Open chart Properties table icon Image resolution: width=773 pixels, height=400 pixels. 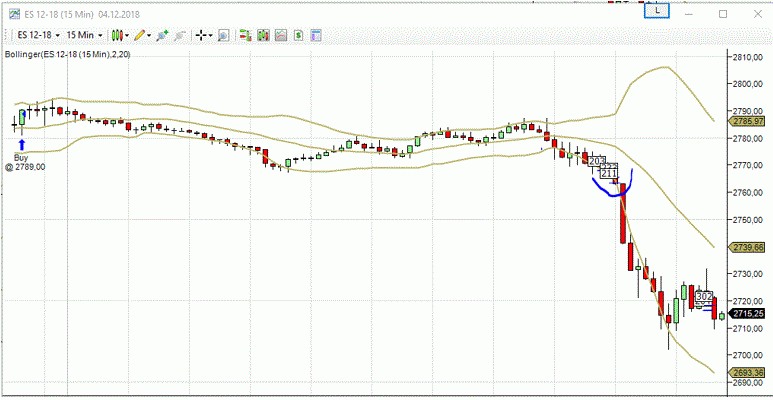click(x=316, y=36)
